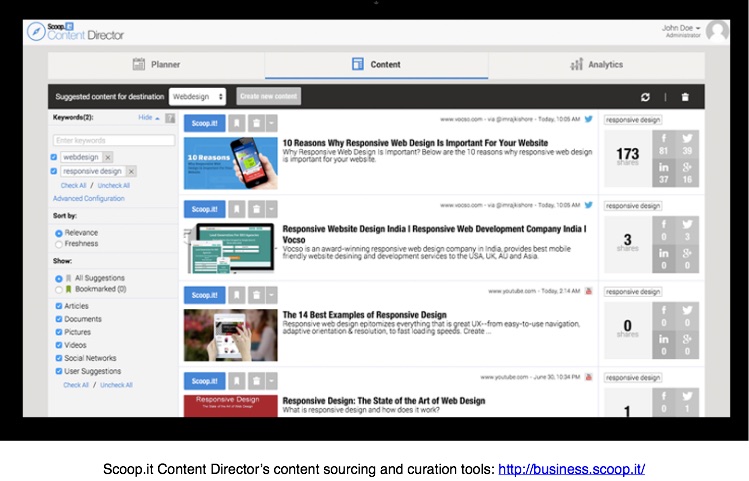Click the trash icon in dark toolbar
This screenshot has height=481, width=749.
(x=685, y=97)
